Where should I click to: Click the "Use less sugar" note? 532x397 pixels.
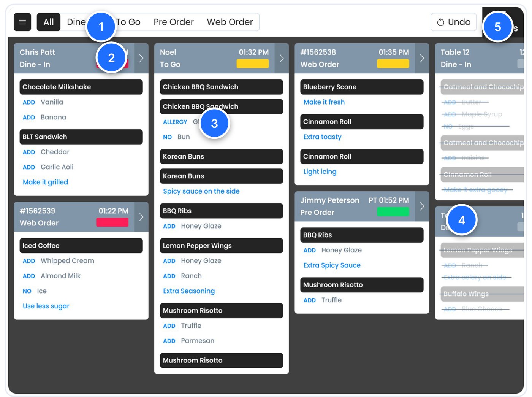pyautogui.click(x=46, y=306)
